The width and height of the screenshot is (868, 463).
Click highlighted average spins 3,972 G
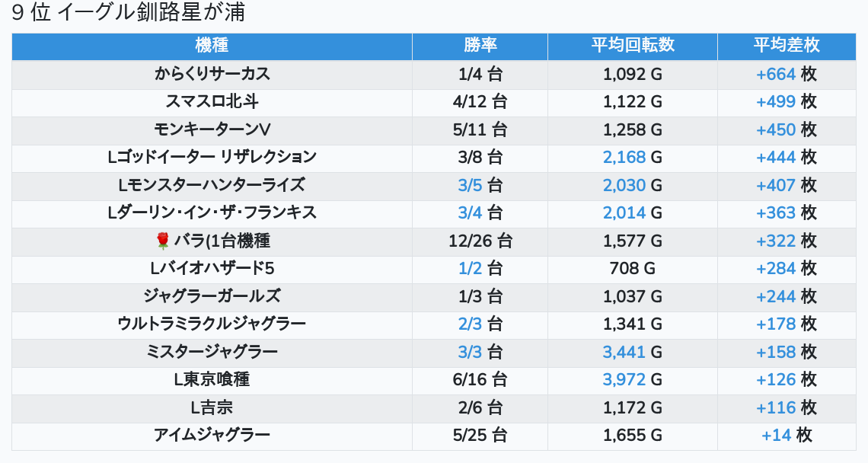[633, 379]
